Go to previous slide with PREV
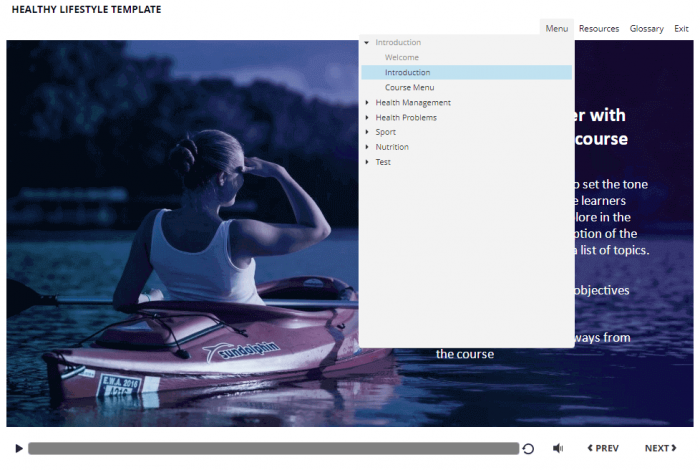The width and height of the screenshot is (700, 470). 603,449
